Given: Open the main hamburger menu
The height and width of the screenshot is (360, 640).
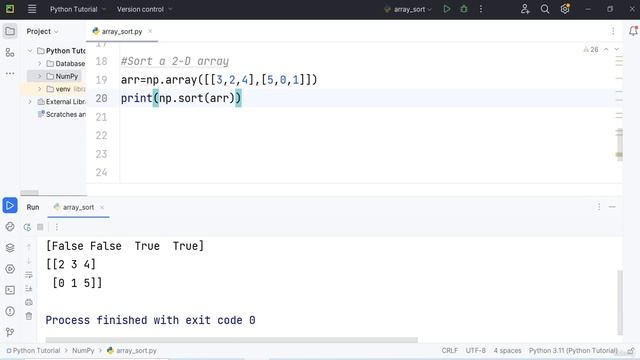Looking at the screenshot, I should (32, 9).
